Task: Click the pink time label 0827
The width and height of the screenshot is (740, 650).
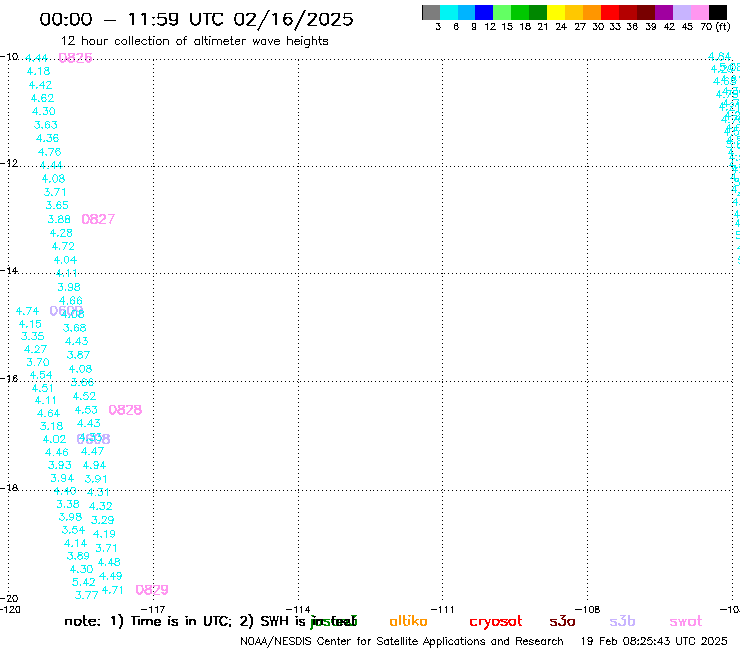Action: [x=98, y=219]
